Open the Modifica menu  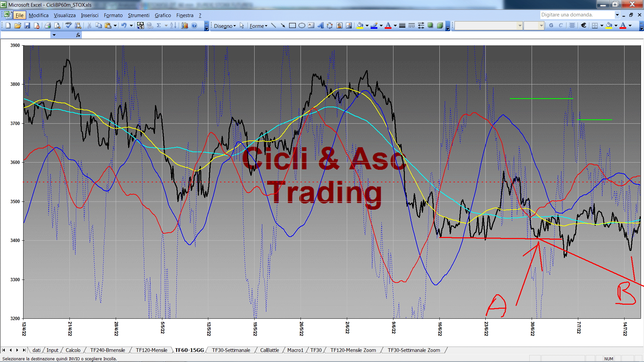click(x=39, y=15)
